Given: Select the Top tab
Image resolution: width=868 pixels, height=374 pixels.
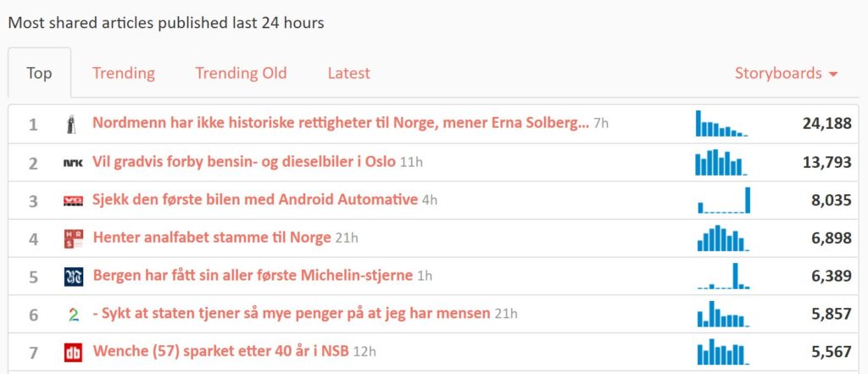Looking at the screenshot, I should 39,73.
